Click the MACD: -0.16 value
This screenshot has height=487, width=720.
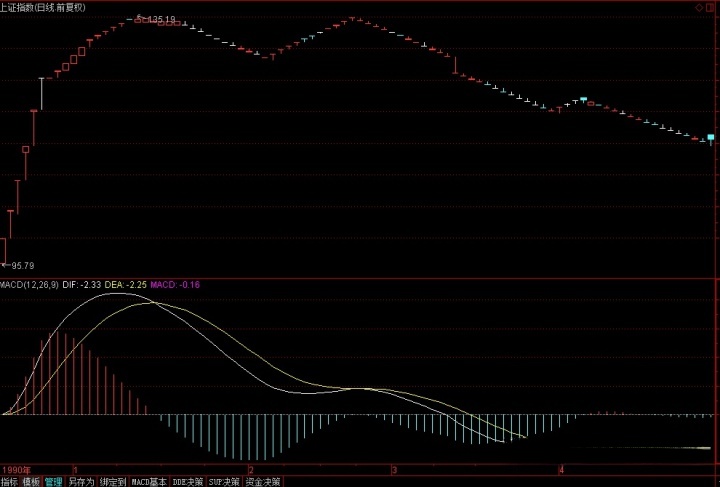click(175, 285)
